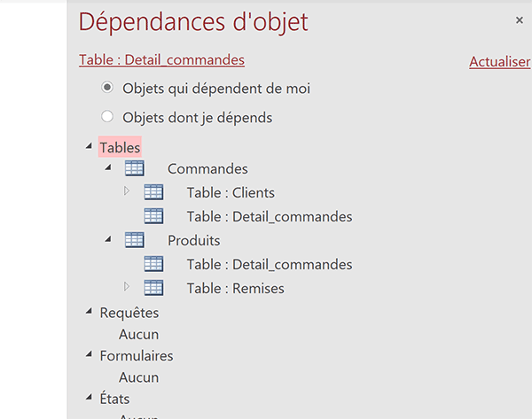Click the Actualiser link

point(500,62)
